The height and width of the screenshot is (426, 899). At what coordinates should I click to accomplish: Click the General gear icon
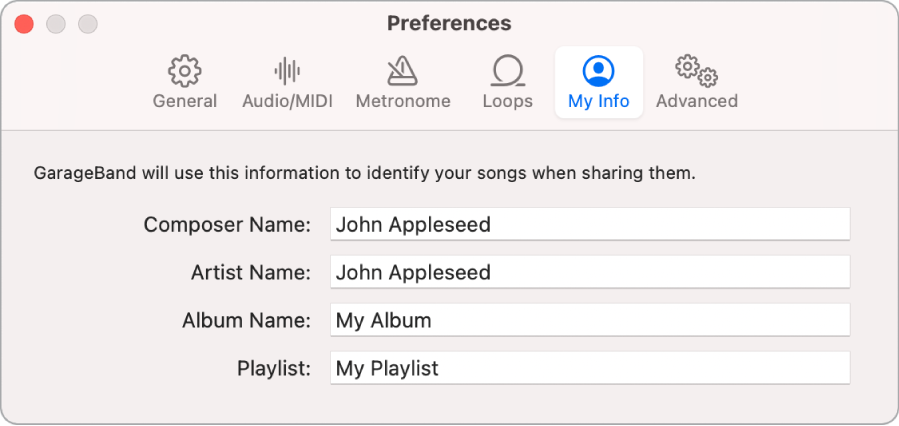pos(185,71)
